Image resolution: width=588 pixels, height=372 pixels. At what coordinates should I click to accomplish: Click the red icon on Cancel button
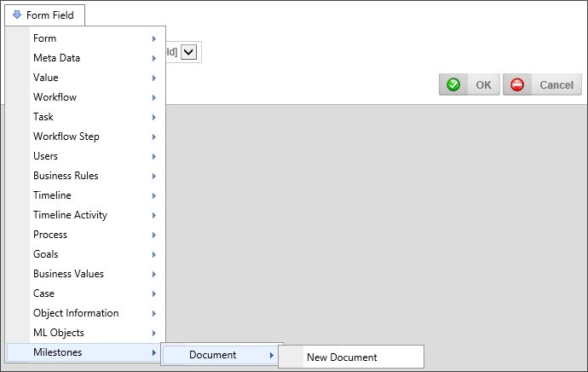pos(517,84)
